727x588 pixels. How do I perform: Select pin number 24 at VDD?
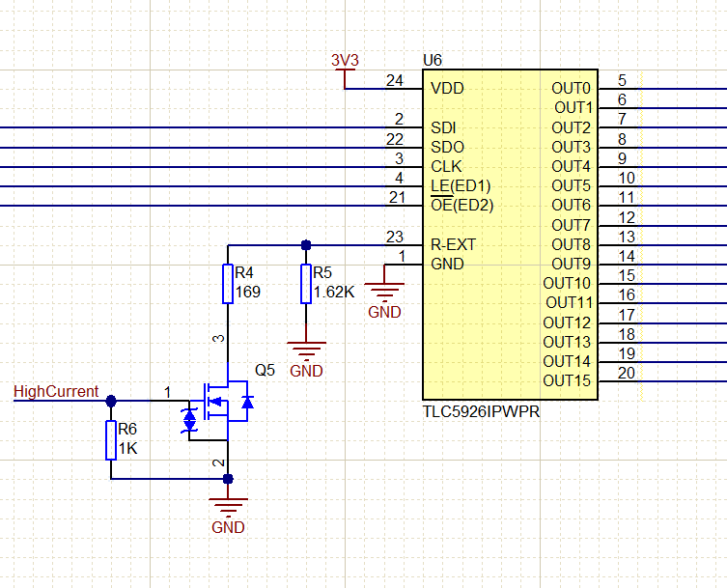395,81
